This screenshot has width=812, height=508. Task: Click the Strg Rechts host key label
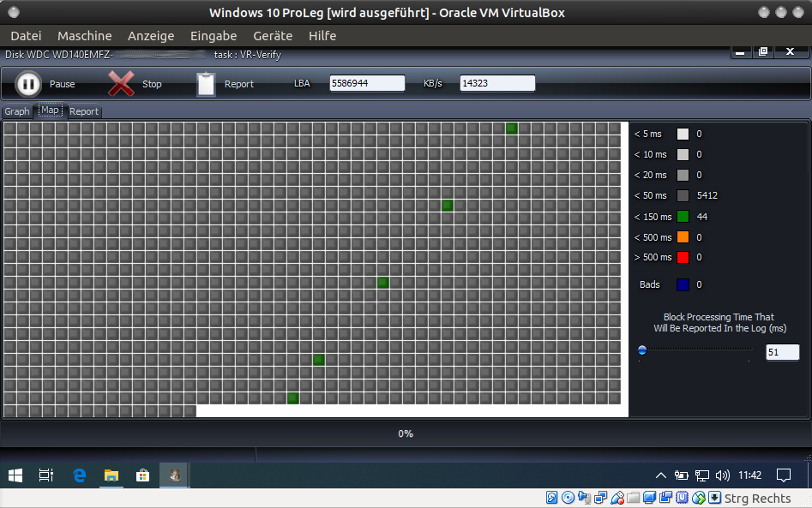pos(758,499)
